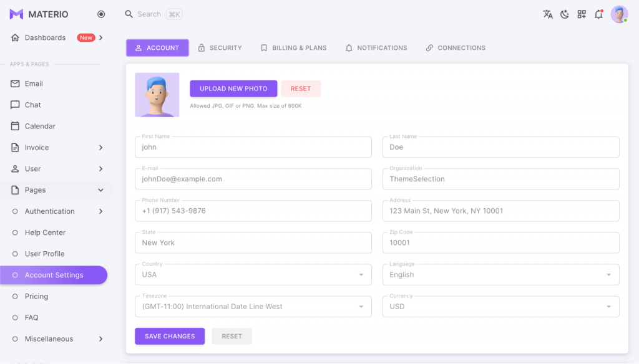
Task: Expand the Miscellaneous submenu chevron
Action: (x=100, y=338)
